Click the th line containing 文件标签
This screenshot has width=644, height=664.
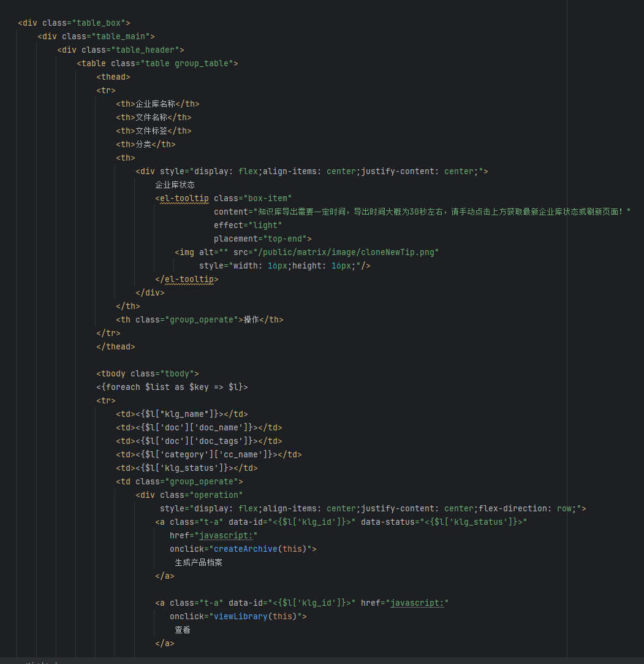[x=154, y=131]
